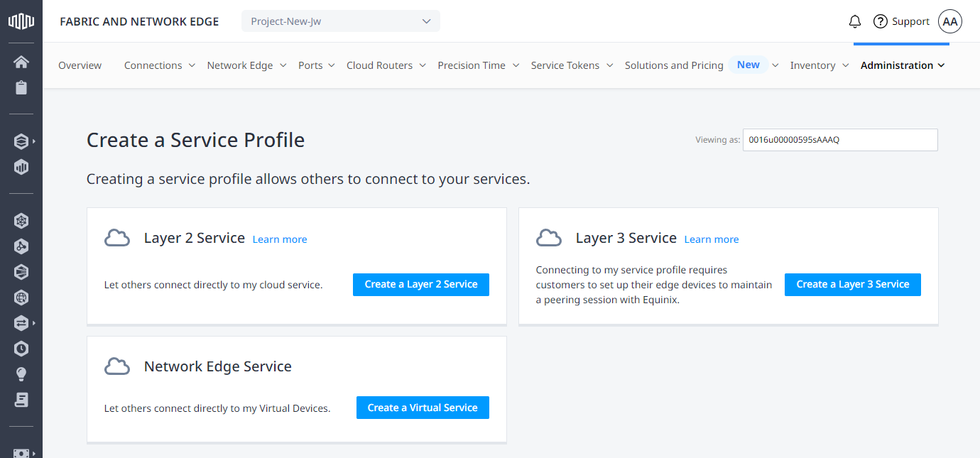Open Learn more for Layer 3 Service
The image size is (980, 458).
pyautogui.click(x=712, y=239)
